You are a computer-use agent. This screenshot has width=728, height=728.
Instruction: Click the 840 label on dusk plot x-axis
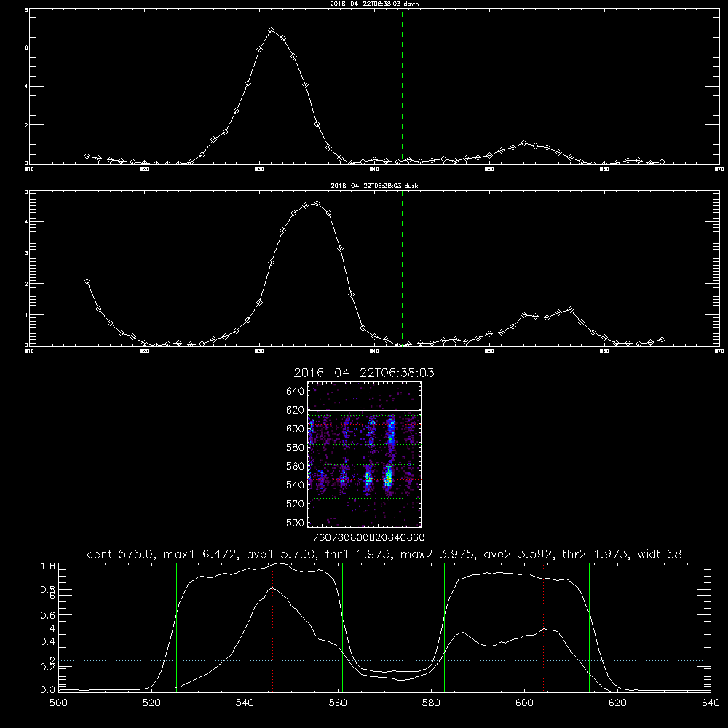374,352
